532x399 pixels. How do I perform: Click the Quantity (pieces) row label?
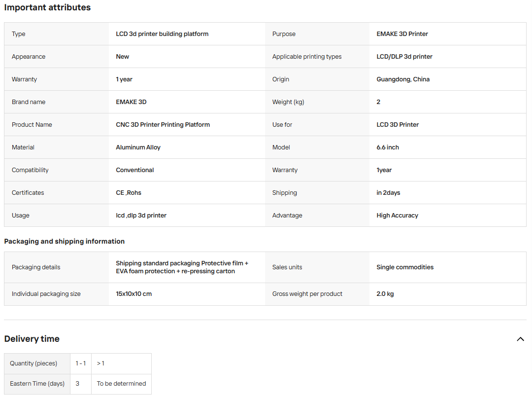click(x=33, y=363)
